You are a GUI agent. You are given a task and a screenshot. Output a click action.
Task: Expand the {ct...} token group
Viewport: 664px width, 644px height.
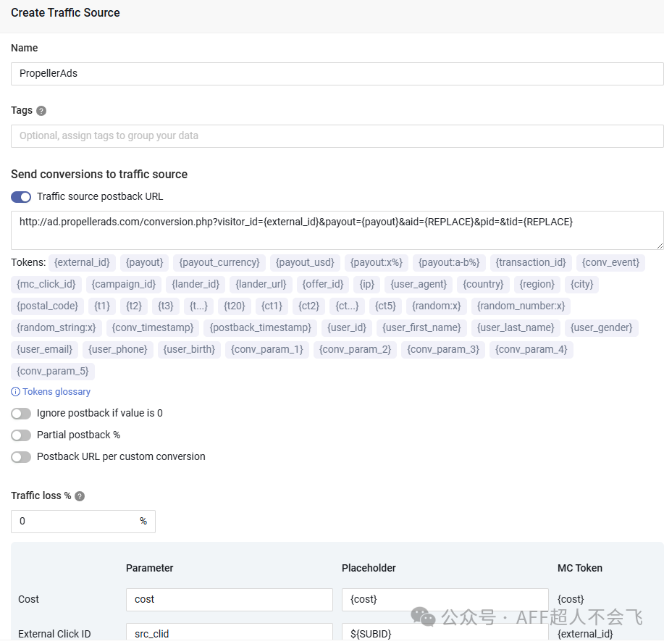point(347,306)
